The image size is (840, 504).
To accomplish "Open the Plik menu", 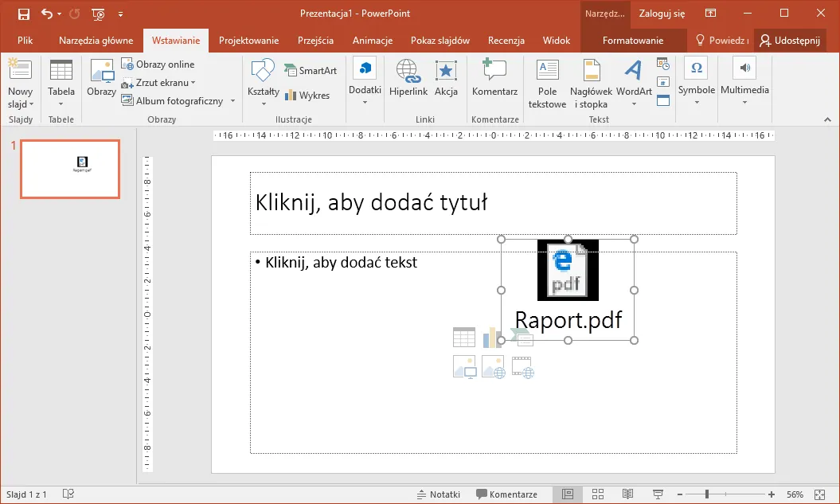I will pyautogui.click(x=25, y=40).
